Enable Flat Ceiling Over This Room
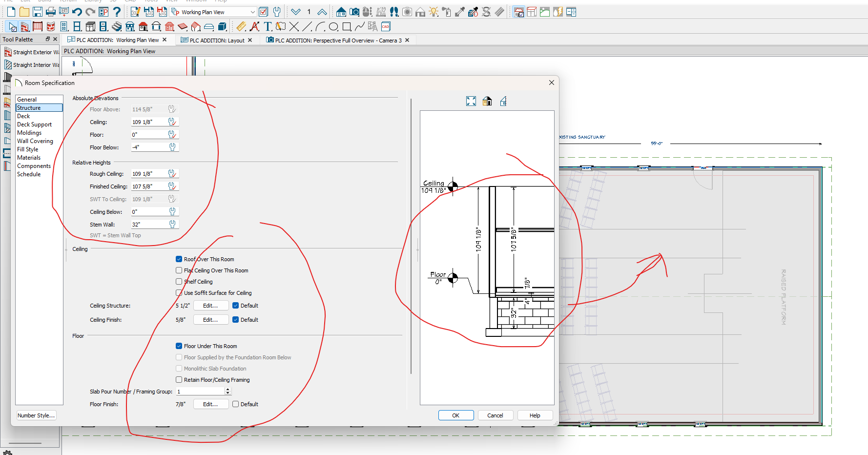 tap(179, 270)
